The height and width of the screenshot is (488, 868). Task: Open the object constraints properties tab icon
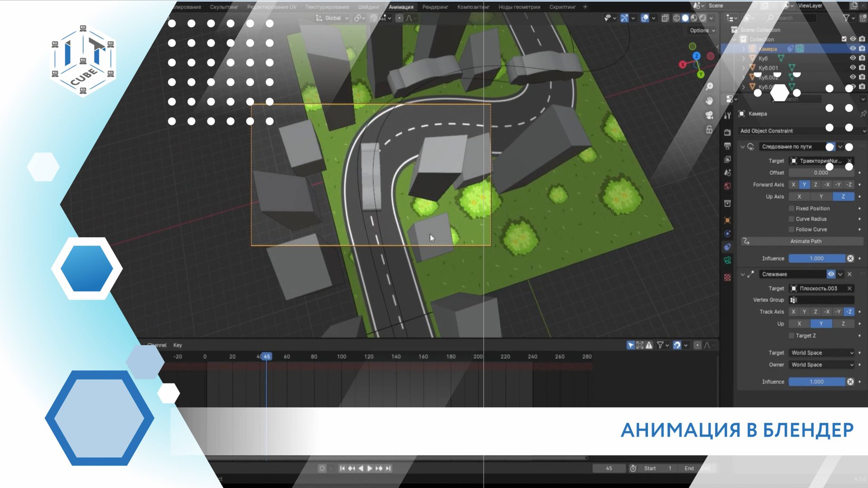point(727,247)
